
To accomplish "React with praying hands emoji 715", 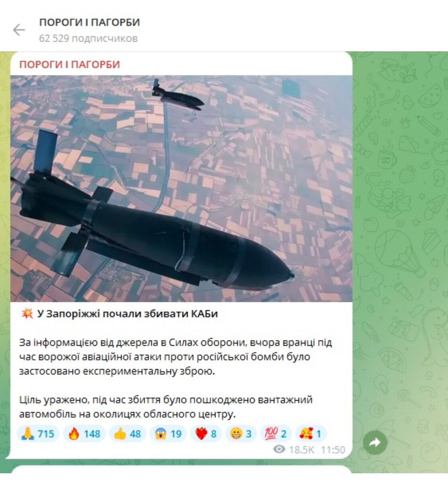I will (x=38, y=433).
